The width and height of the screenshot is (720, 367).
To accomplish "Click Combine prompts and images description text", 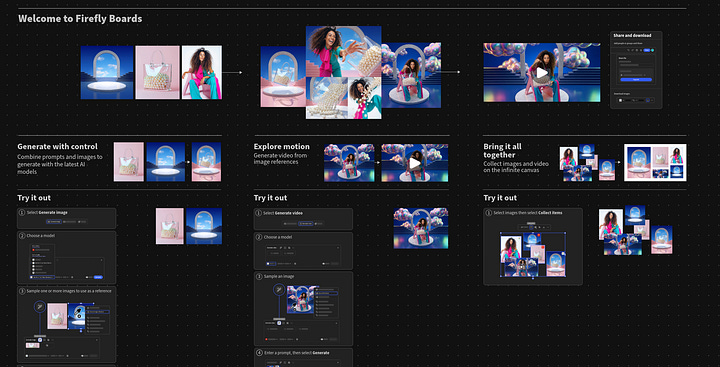I will 60,164.
